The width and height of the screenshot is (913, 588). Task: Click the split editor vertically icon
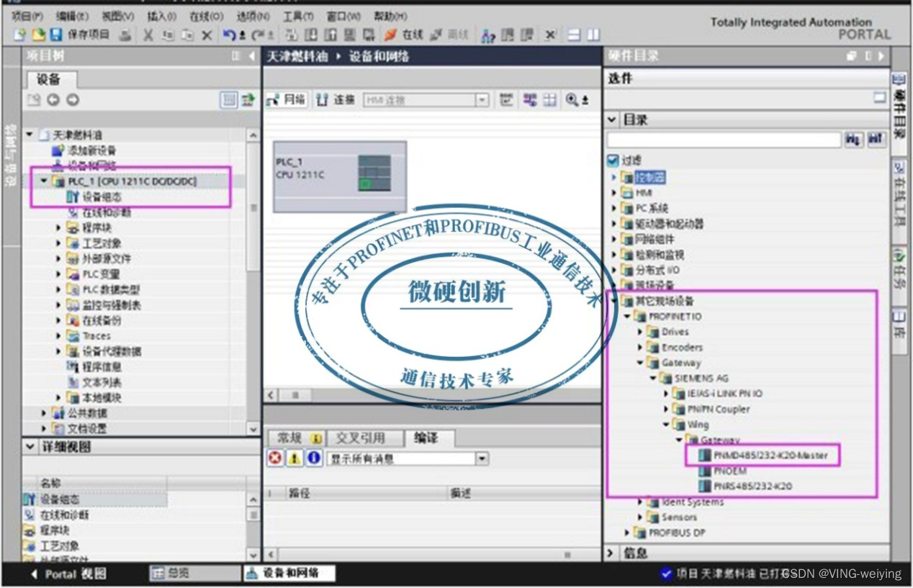click(x=593, y=35)
